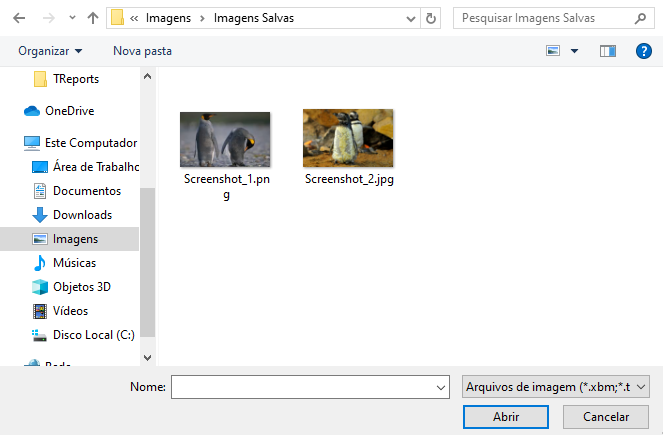Click the change view layout icon
Screen dimensions: 663x435
click(x=553, y=51)
